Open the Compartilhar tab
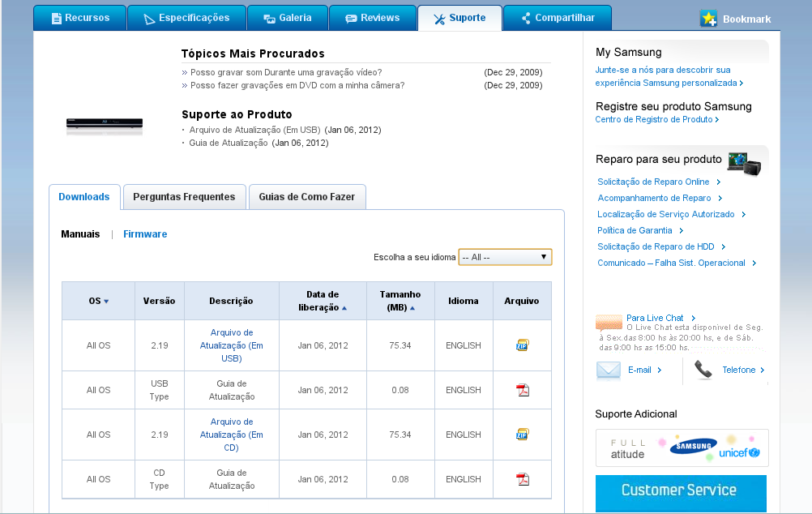812x514 pixels. pos(558,18)
